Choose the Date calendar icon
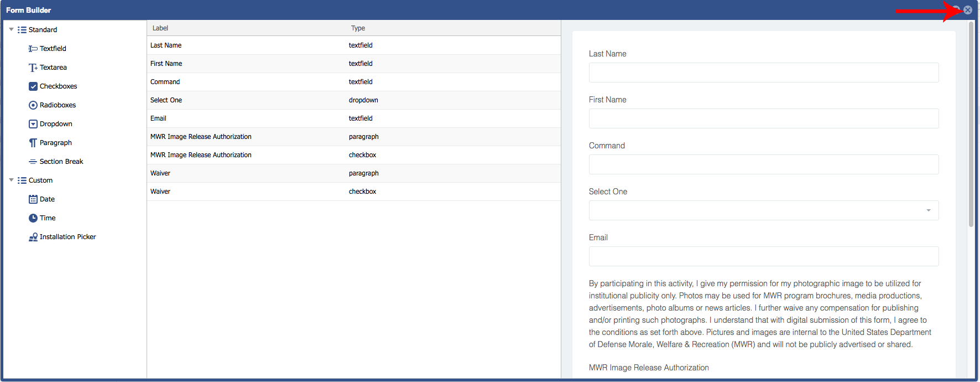980x382 pixels. pyautogui.click(x=33, y=199)
